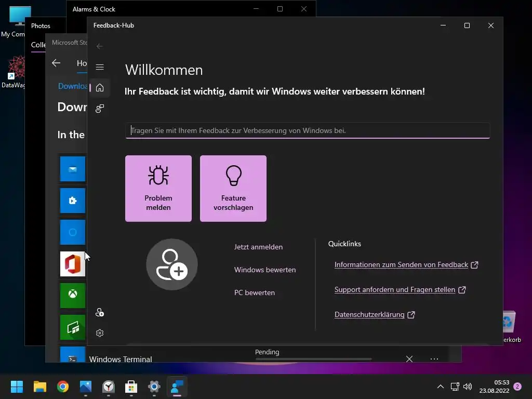Screen dimensions: 532x399
Task: Click the Downloads breadcrumb link in Store
Action: click(x=73, y=86)
